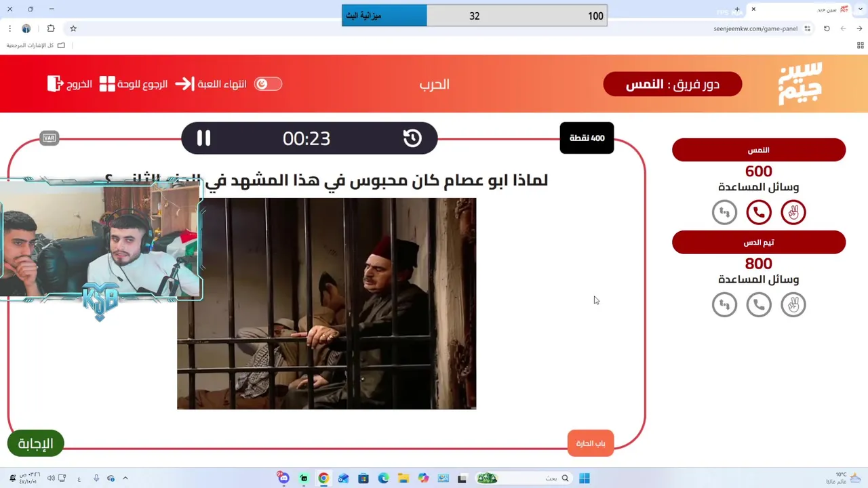This screenshot has height=488, width=868.
Task: Toggle the انتهاء اللعبة switch
Action: pyautogui.click(x=268, y=84)
